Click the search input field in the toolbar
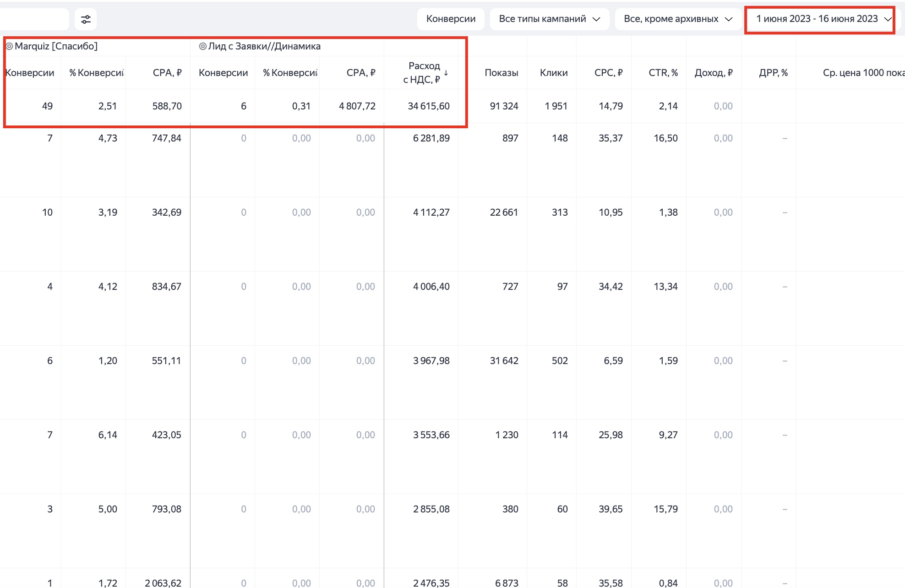Image resolution: width=905 pixels, height=588 pixels. click(x=34, y=19)
